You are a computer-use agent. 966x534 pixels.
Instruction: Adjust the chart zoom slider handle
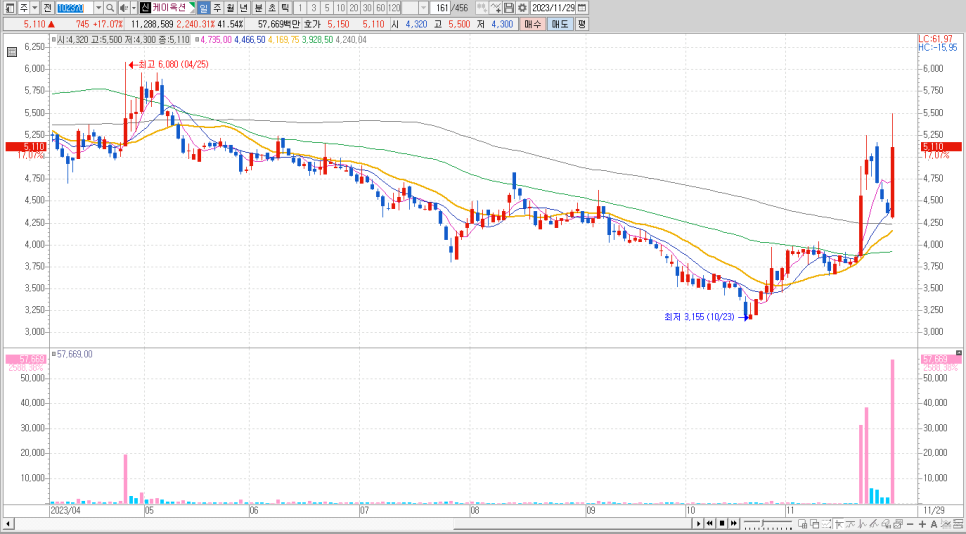(x=763, y=523)
